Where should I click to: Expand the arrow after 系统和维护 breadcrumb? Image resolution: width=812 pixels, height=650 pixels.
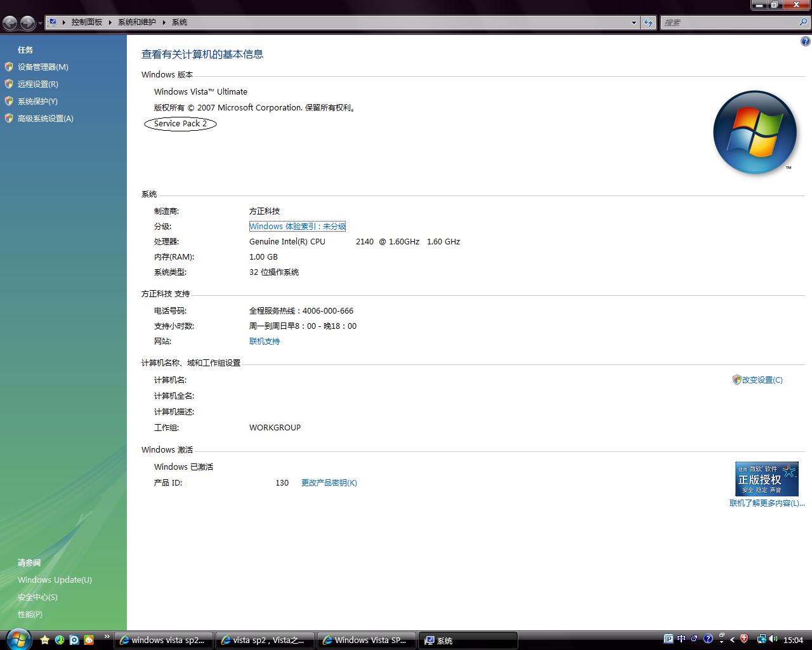(164, 22)
